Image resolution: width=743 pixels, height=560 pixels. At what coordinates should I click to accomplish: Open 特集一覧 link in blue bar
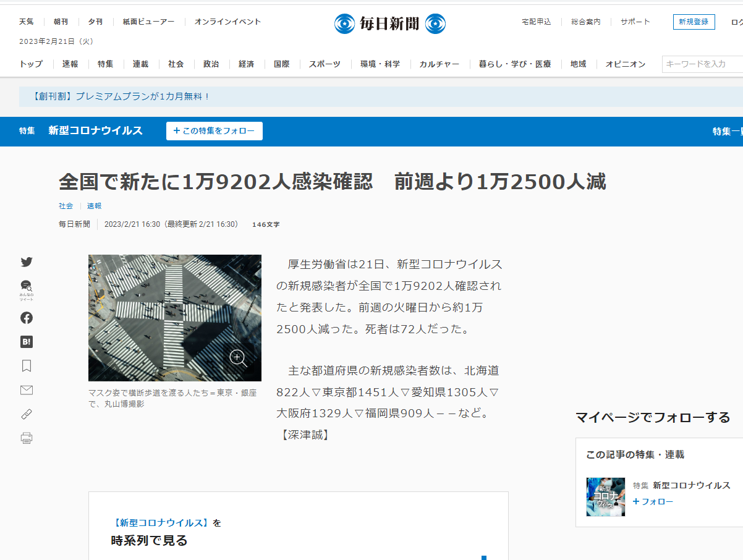(x=728, y=131)
